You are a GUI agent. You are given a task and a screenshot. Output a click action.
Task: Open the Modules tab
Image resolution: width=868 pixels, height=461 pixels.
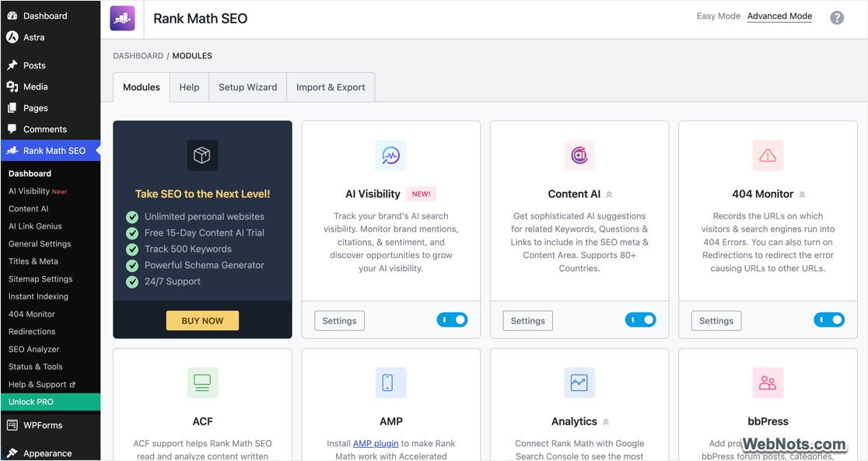click(141, 87)
